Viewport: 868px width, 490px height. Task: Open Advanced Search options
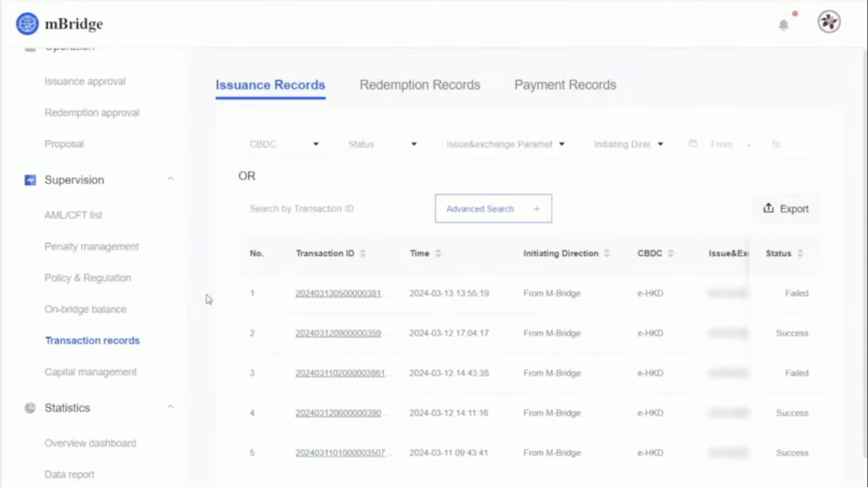(493, 209)
